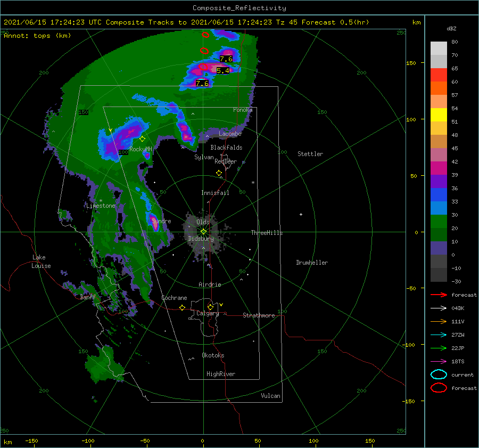Click the magenta swatch in dBZ scale

coord(439,168)
